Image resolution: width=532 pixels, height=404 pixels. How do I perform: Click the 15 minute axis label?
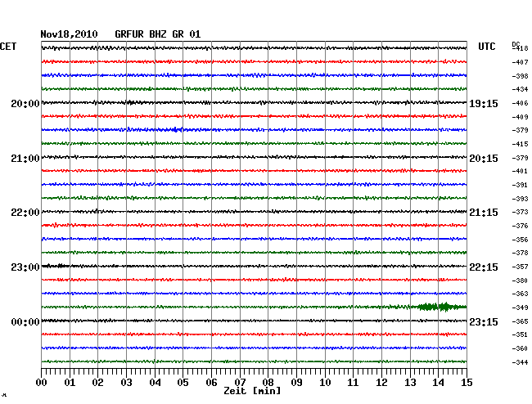pos(467,383)
